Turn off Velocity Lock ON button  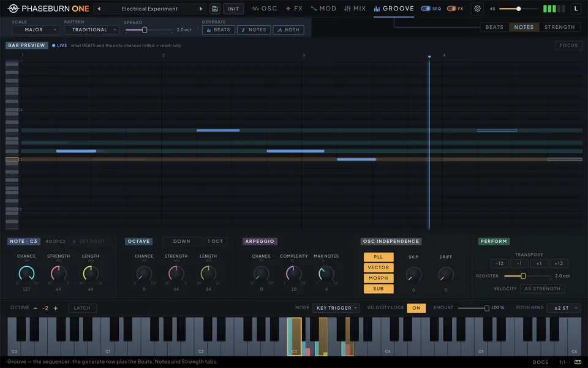pos(417,308)
